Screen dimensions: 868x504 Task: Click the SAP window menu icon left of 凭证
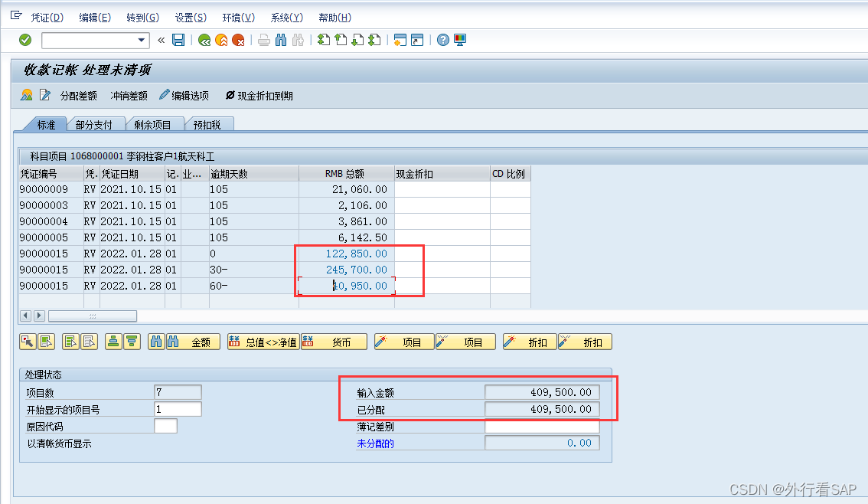click(16, 16)
